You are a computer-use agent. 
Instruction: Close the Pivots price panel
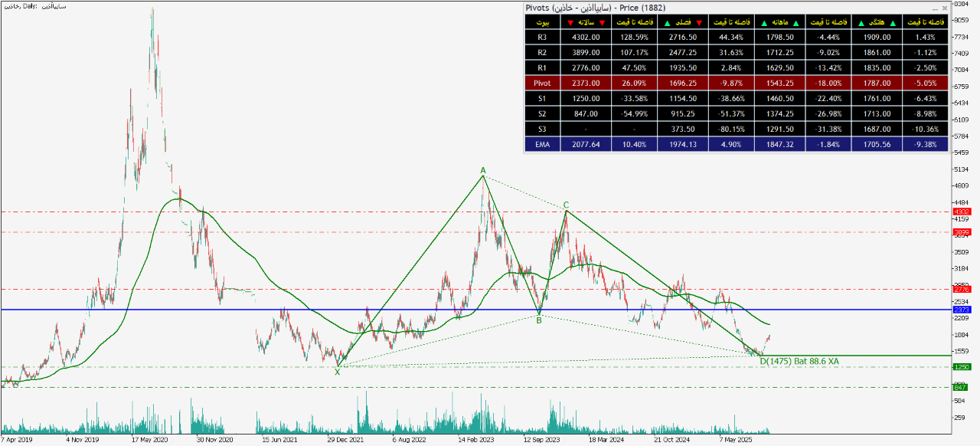point(944,8)
